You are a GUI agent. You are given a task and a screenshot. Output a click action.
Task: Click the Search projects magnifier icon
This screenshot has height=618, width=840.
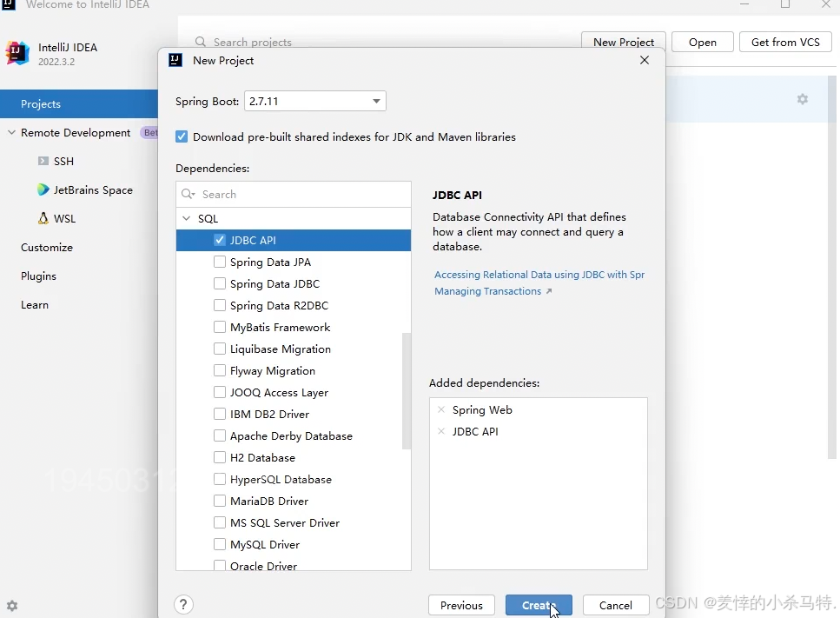[201, 42]
